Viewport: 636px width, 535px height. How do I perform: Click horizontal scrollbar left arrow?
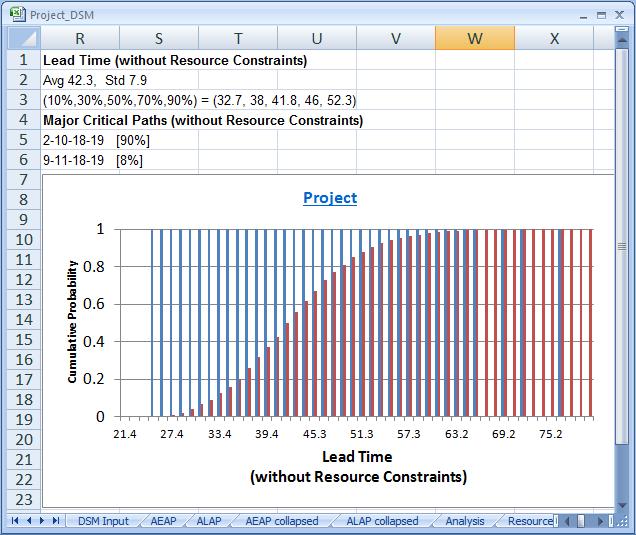coord(567,521)
